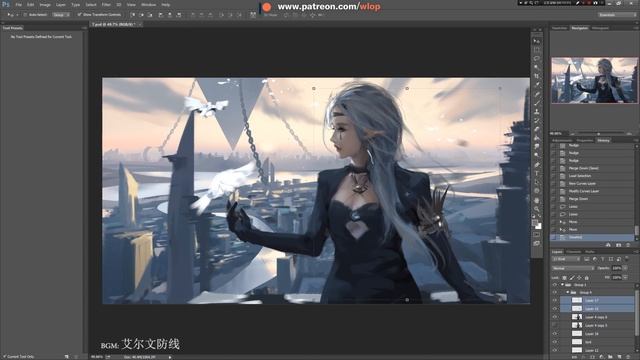Open the Auto-Select Group dropdown

61,15
